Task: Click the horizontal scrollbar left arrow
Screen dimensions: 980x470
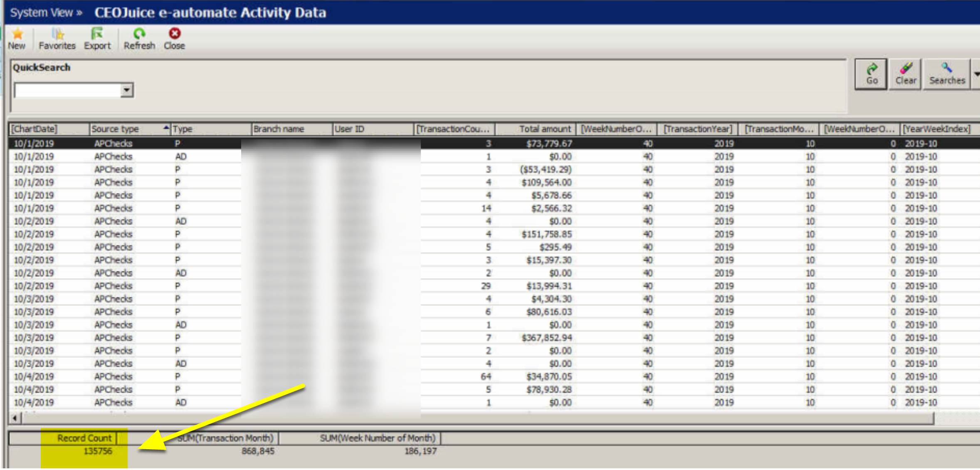Action: (15, 418)
